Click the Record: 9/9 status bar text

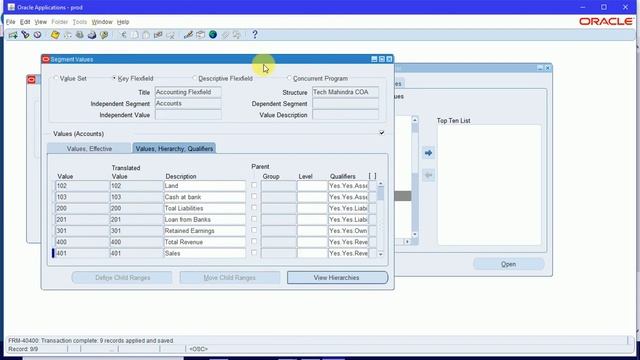pyautogui.click(x=23, y=349)
